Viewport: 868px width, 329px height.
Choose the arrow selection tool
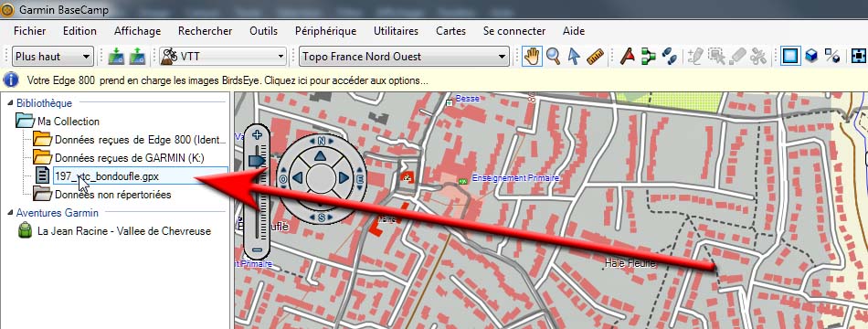coord(574,57)
